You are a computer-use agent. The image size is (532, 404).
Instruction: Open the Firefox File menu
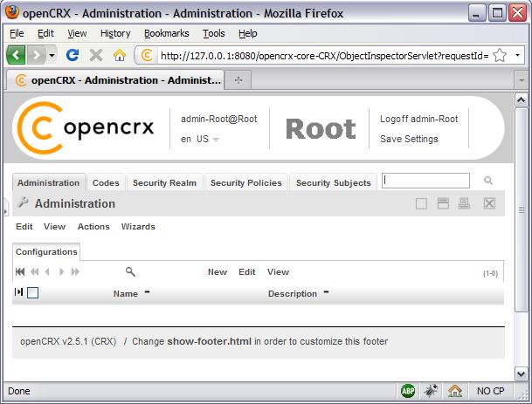17,33
